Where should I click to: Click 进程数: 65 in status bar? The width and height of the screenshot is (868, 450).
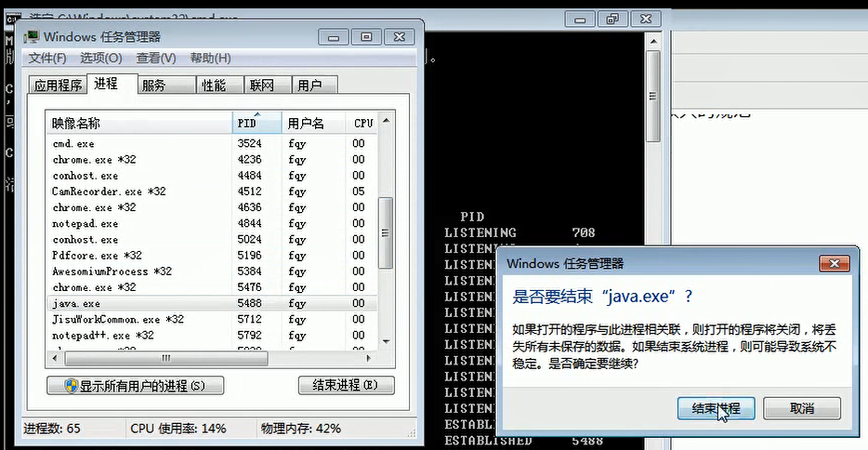[x=51, y=429]
